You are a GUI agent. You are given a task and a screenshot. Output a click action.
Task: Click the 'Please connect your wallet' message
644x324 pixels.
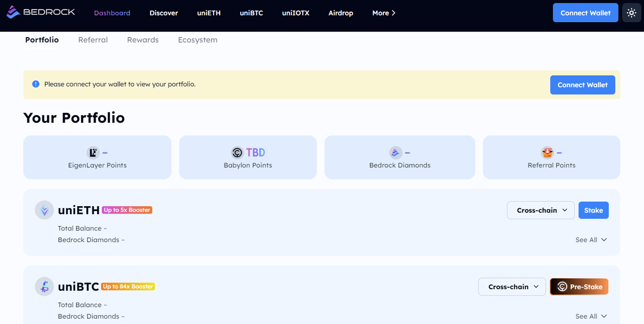coord(120,84)
